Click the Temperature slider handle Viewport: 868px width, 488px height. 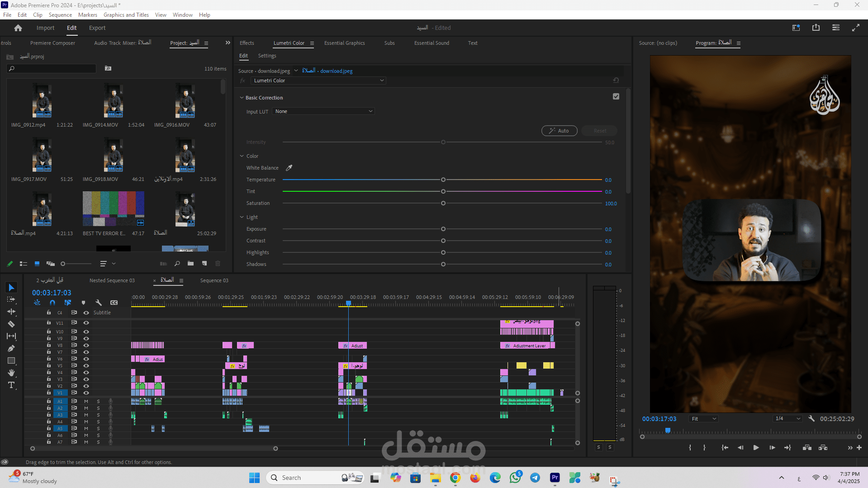coord(443,180)
